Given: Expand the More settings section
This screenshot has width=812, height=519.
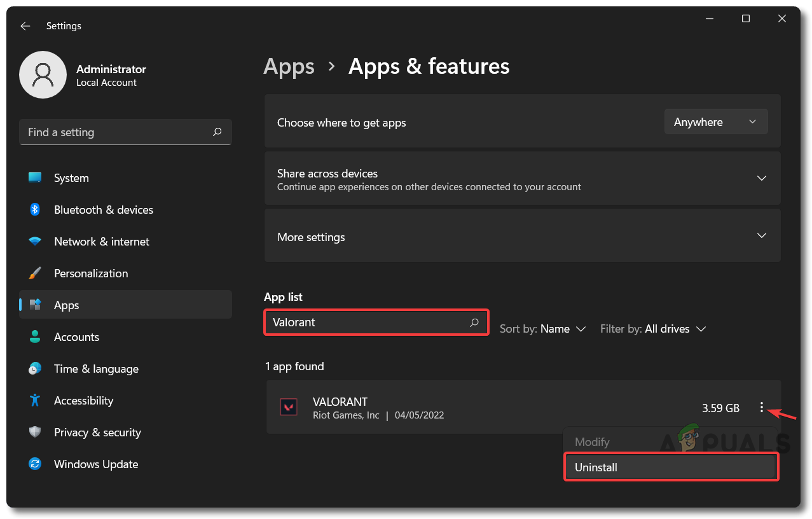Looking at the screenshot, I should 761,237.
